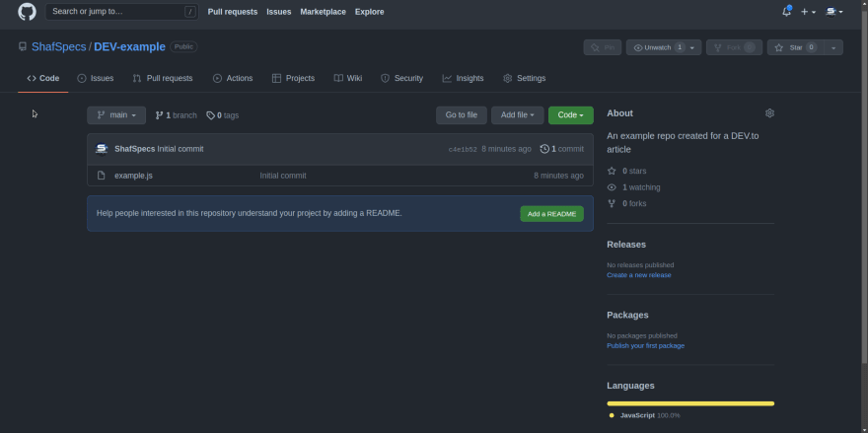View the 0 tags link
This screenshot has width=868, height=433.
[x=223, y=115]
